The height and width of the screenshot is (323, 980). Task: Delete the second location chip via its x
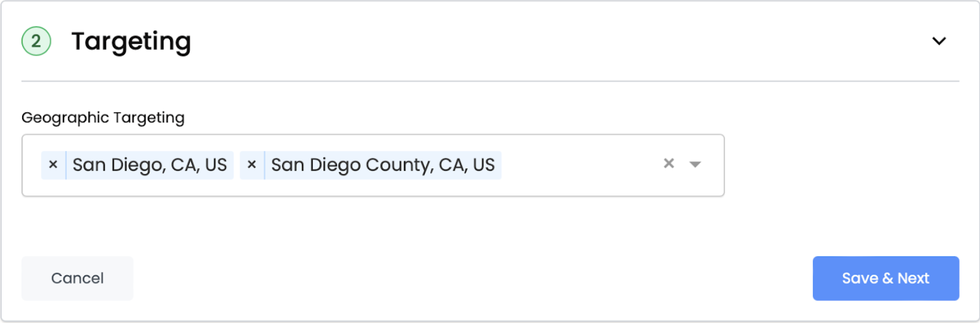252,165
